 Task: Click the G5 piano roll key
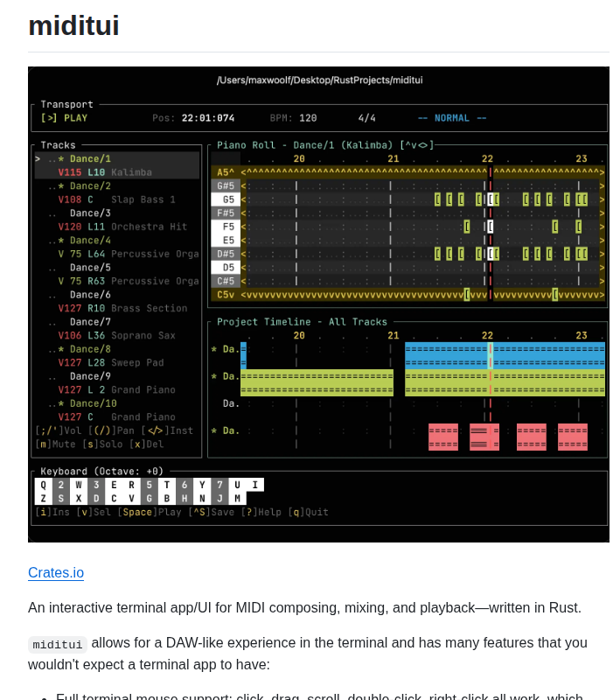pyautogui.click(x=226, y=199)
